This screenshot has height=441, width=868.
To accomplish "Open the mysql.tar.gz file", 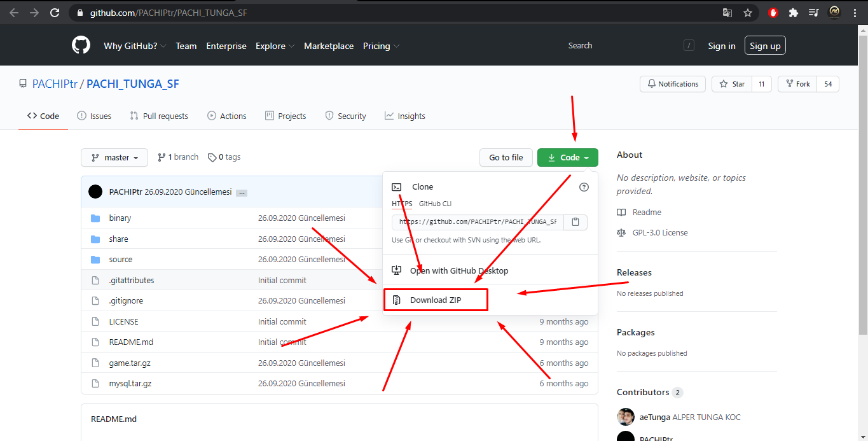I will (x=130, y=383).
